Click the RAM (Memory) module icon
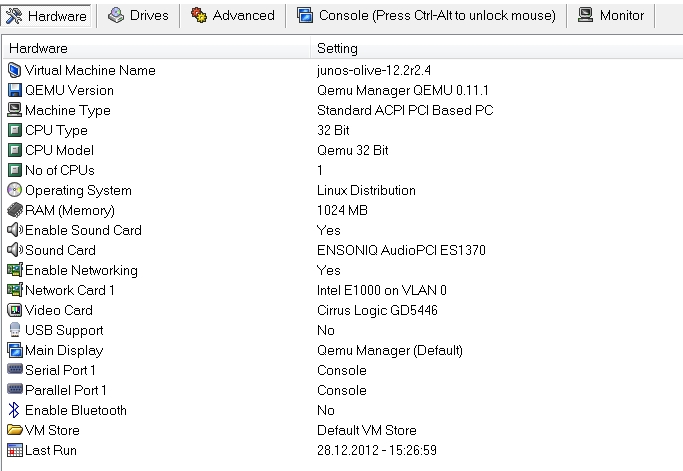 click(15, 210)
